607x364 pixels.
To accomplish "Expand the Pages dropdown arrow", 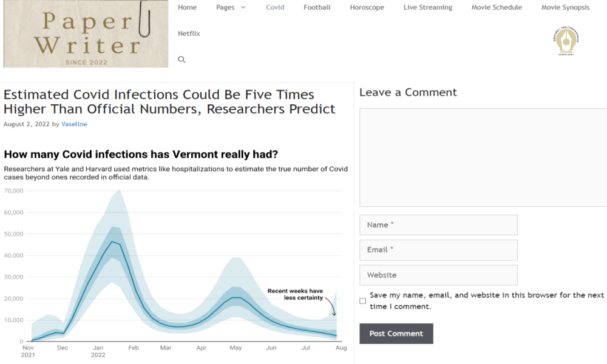I will click(x=243, y=7).
